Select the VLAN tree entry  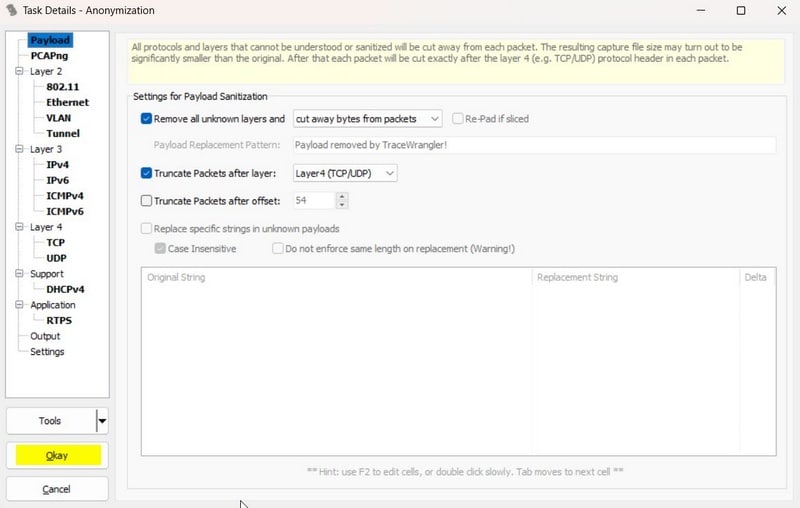pos(59,118)
